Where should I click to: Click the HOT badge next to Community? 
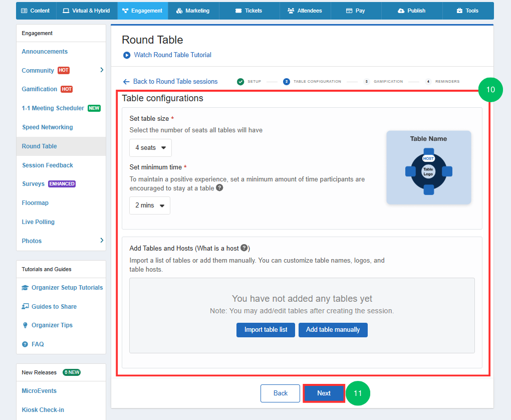point(64,70)
